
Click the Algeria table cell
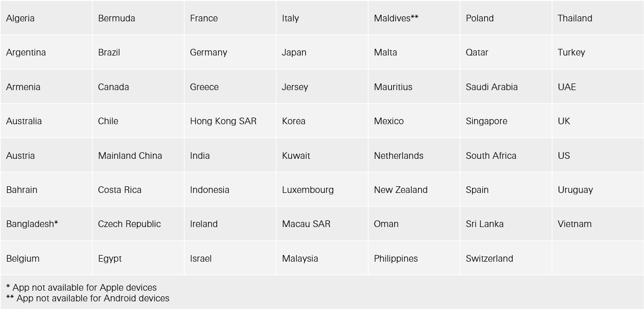coord(20,18)
